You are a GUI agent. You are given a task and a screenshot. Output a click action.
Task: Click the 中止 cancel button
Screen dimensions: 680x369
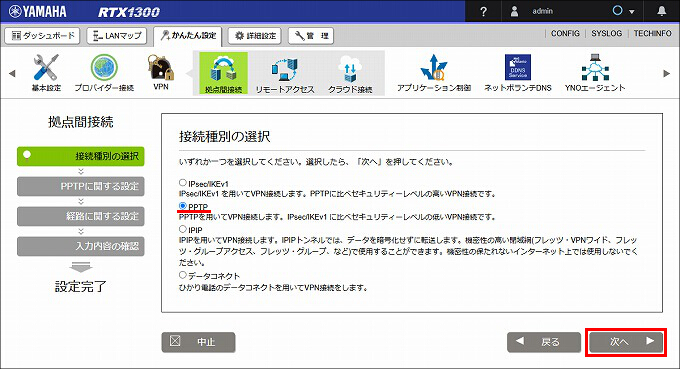click(x=199, y=342)
